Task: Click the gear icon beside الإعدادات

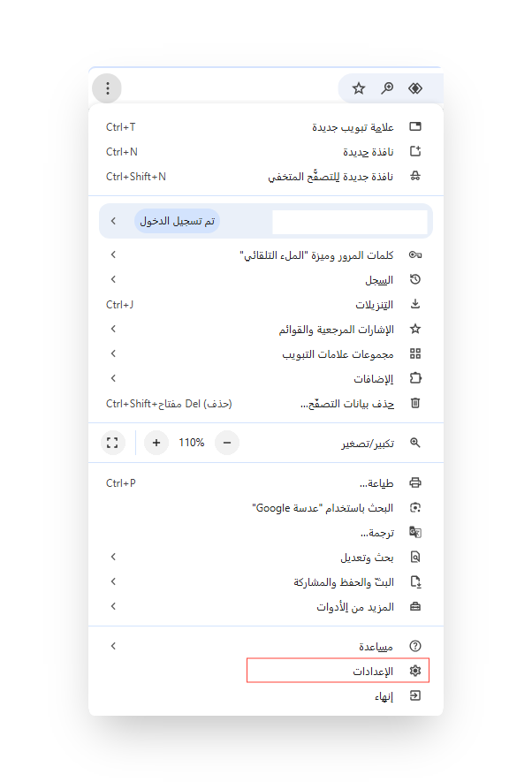Action: pyautogui.click(x=415, y=672)
